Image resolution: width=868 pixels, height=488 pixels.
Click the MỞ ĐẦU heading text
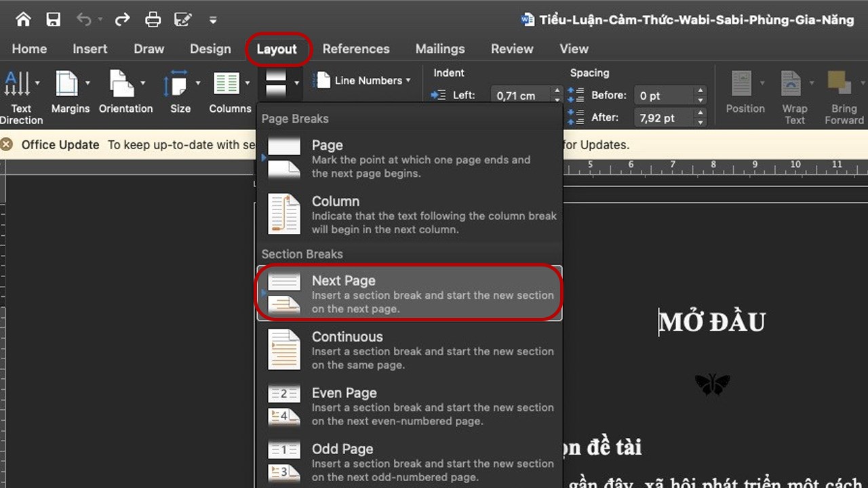(712, 322)
